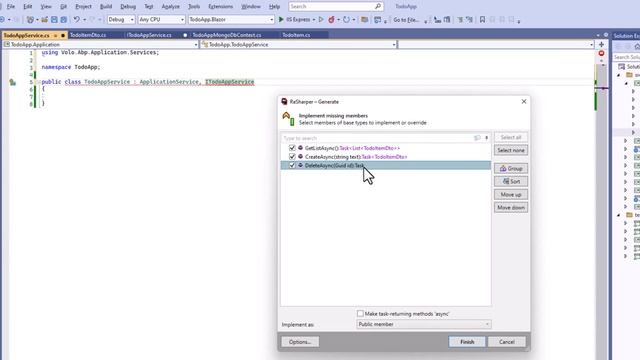
Task: Click the editor split plus icon at top right
Action: [601, 44]
